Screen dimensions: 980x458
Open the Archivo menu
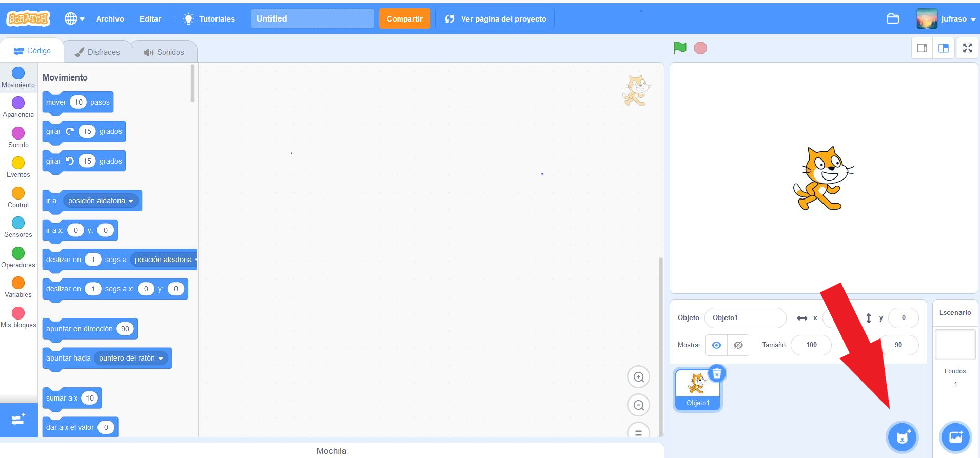click(110, 19)
